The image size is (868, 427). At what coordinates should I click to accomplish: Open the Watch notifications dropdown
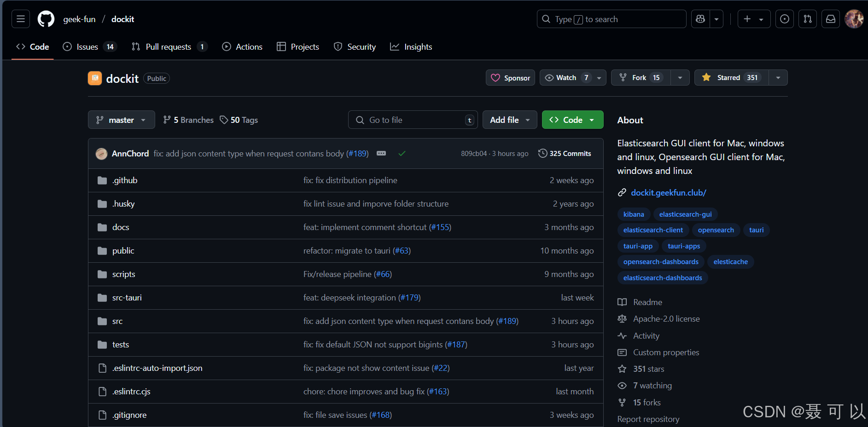573,78
